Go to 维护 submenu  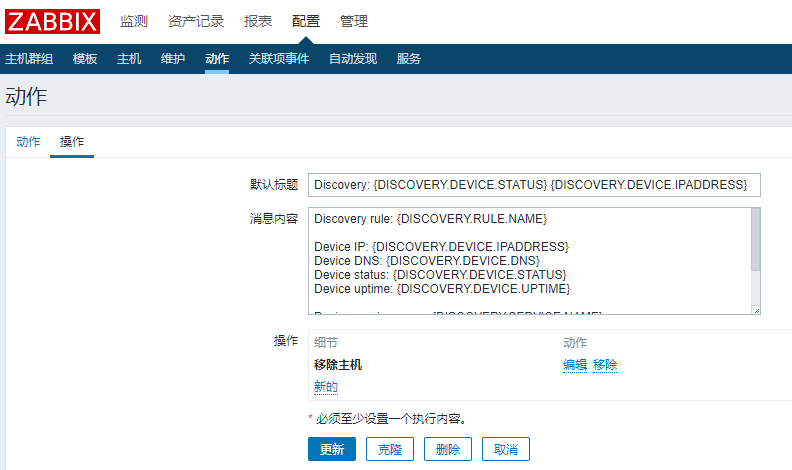(x=173, y=59)
